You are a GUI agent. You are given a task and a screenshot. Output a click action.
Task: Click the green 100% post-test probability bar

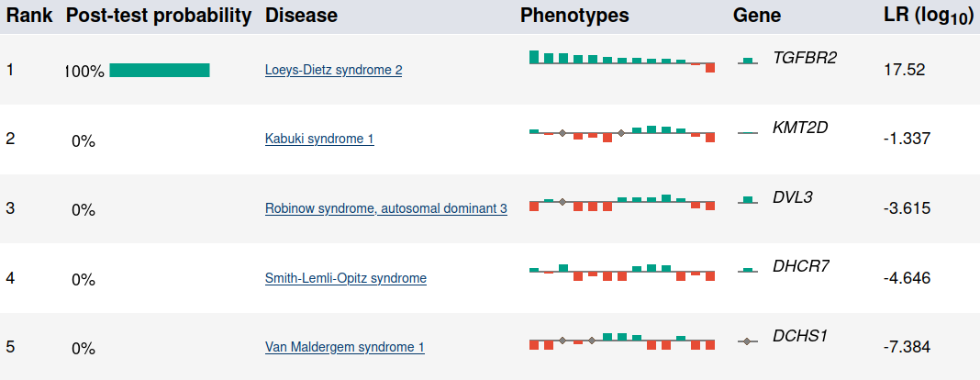[160, 70]
